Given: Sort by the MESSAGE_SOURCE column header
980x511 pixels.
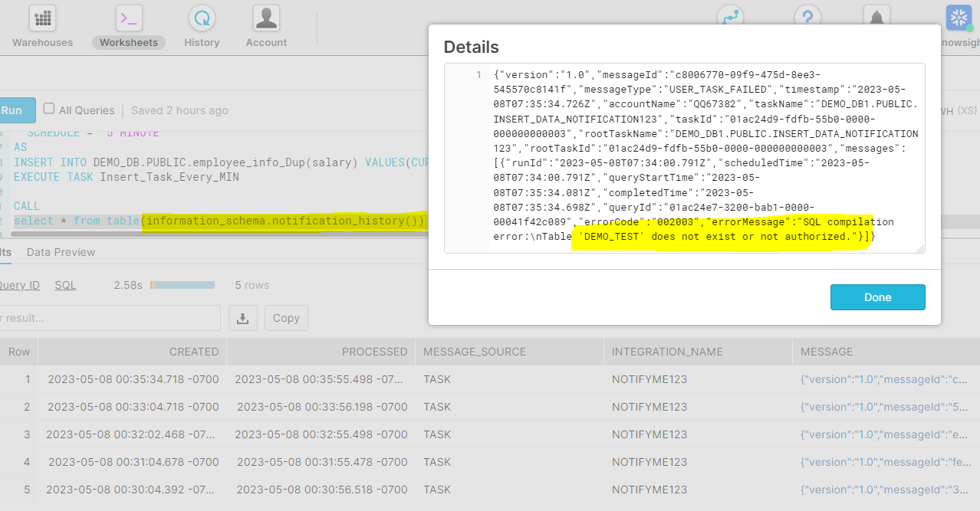Looking at the screenshot, I should (x=475, y=352).
